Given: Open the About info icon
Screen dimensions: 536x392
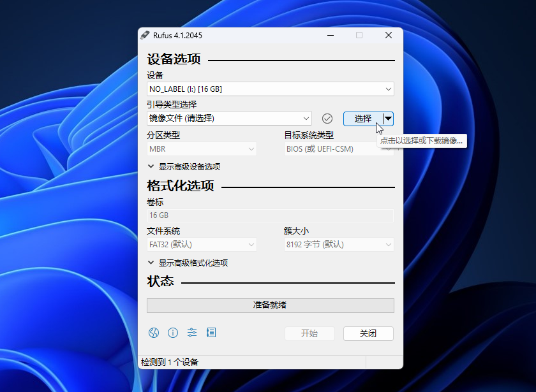Looking at the screenshot, I should [173, 333].
